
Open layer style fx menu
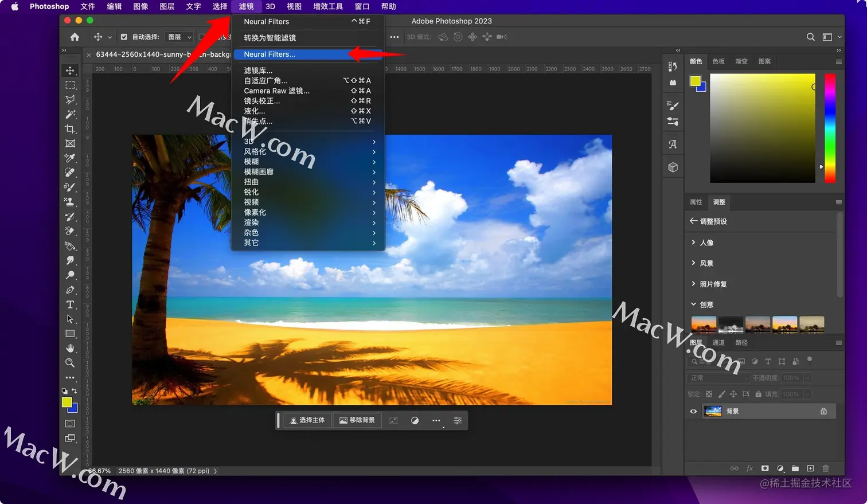click(749, 468)
